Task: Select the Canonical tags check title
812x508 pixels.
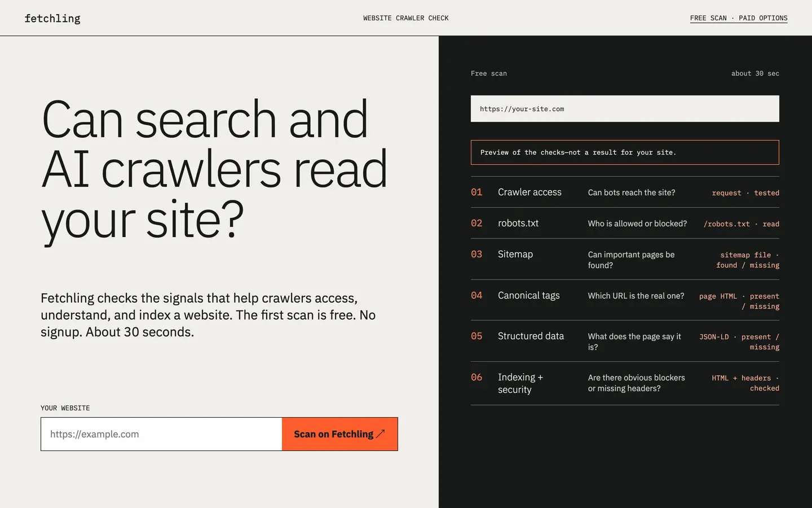Action: 529,296
